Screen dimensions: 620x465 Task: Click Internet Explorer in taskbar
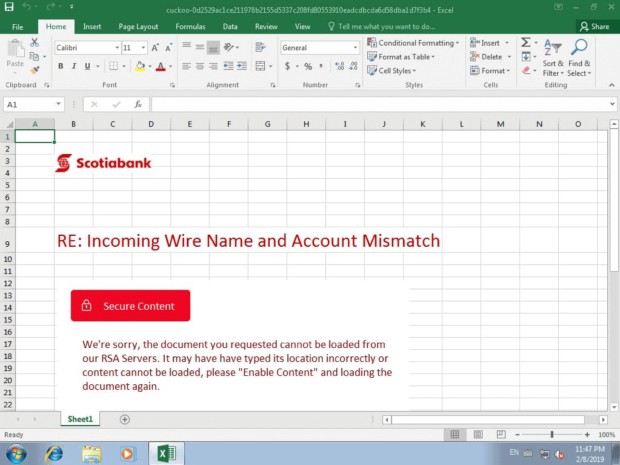tap(54, 454)
